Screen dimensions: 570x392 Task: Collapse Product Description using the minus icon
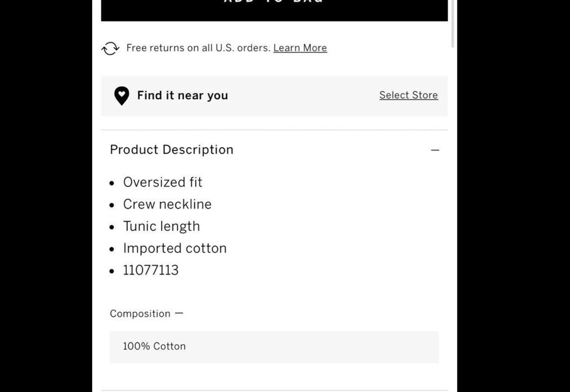tap(435, 150)
